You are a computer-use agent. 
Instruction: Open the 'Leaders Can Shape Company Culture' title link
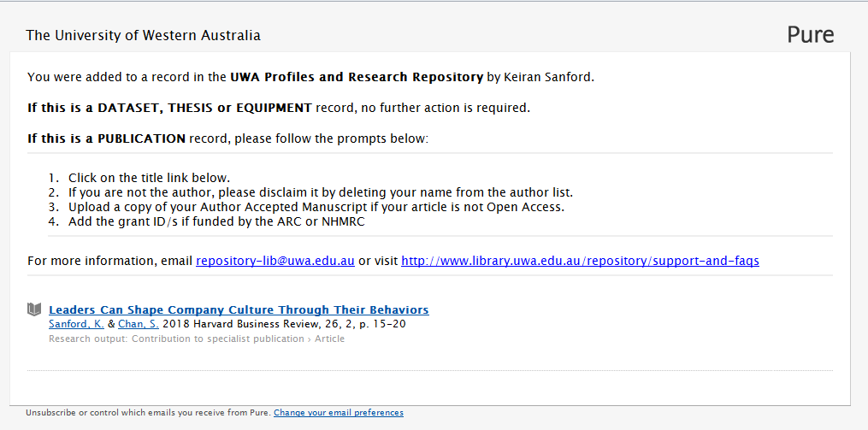pyautogui.click(x=239, y=310)
